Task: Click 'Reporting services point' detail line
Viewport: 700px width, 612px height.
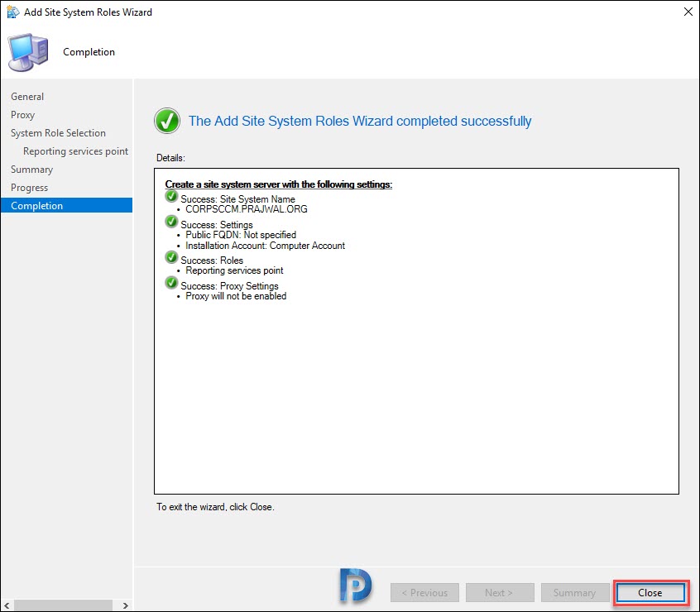Action: 234,270
